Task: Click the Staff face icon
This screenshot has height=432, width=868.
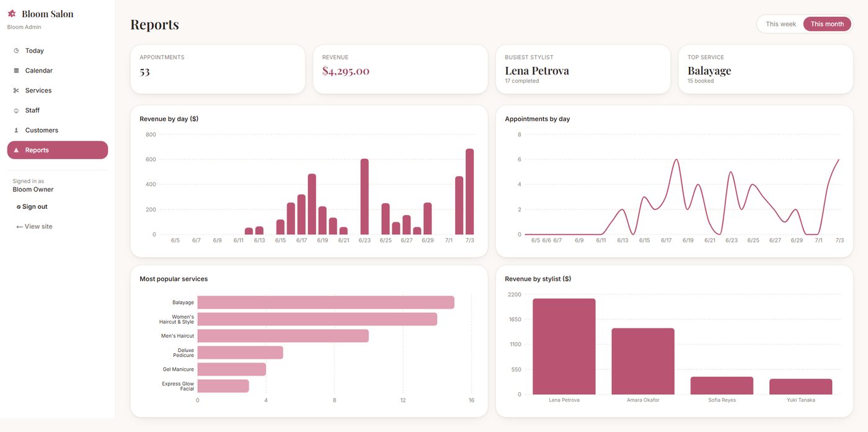Action: (x=16, y=110)
